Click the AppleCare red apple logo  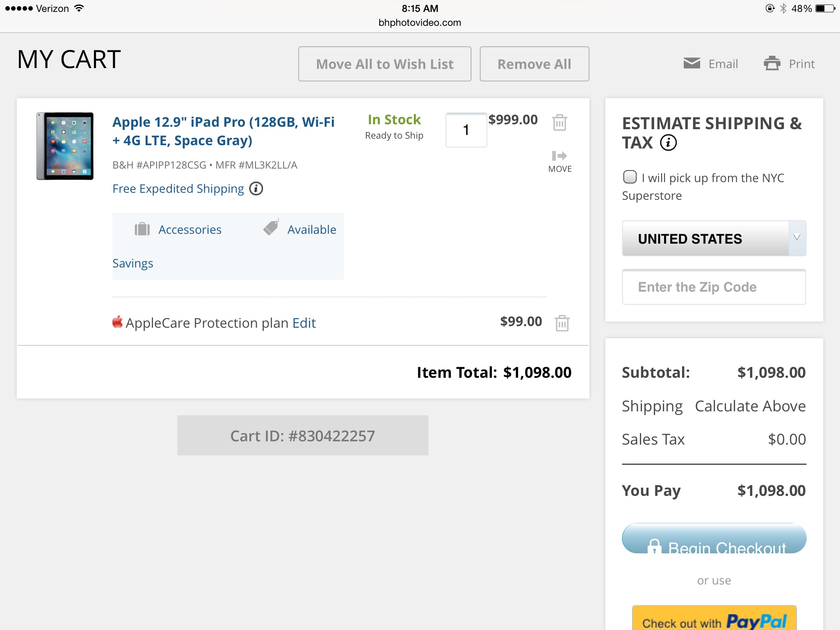point(118,322)
